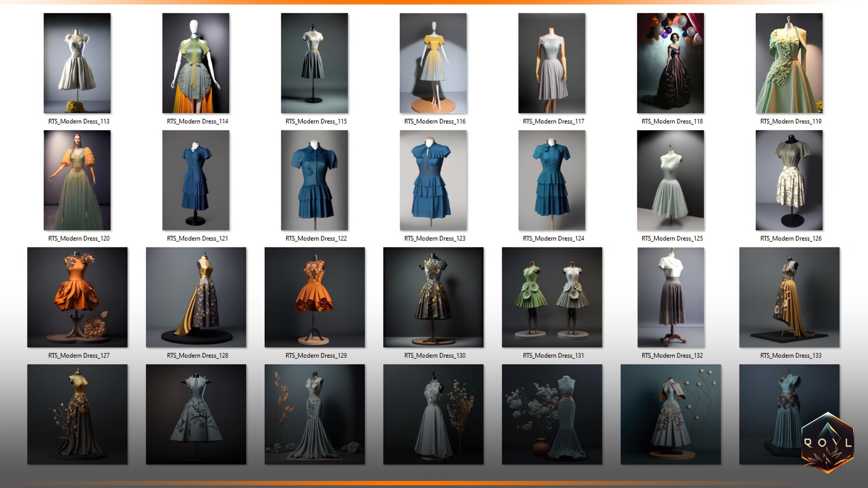Open the blue collared dress RTS_Modern Dress_122
Image resolution: width=868 pixels, height=488 pixels.
(314, 179)
